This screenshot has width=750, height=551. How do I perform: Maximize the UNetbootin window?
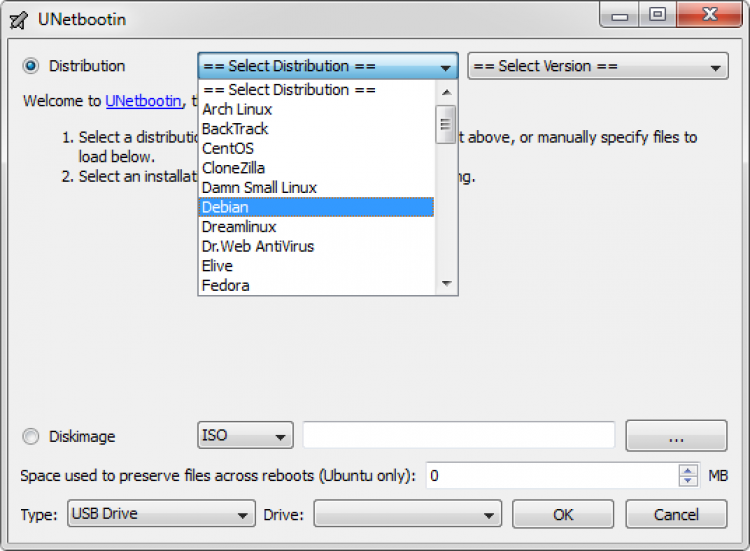point(658,14)
